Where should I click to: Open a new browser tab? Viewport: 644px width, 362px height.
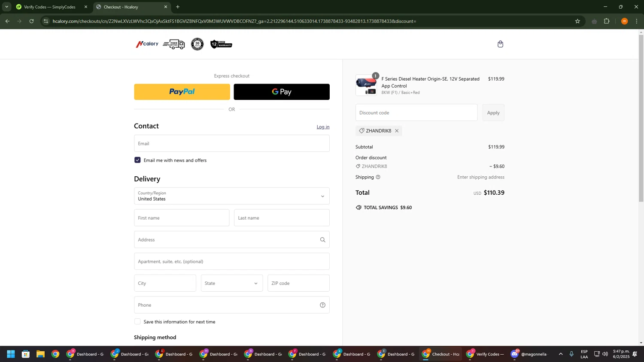178,7
